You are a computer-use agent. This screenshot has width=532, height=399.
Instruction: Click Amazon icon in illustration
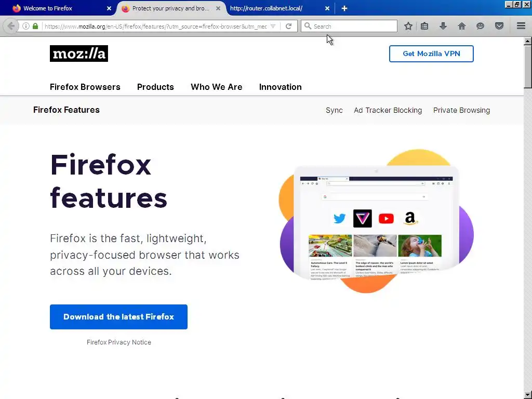coord(410,218)
